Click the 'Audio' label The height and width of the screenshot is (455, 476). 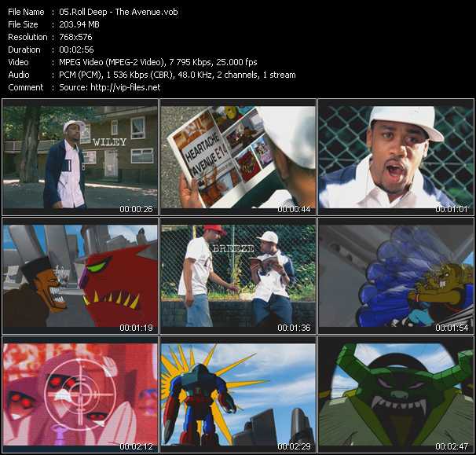point(19,75)
